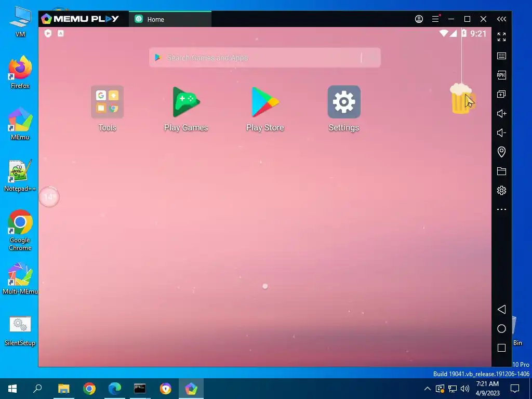This screenshot has height=399, width=532.
Task: Open the keyboard mapping tool
Action: [x=501, y=56]
